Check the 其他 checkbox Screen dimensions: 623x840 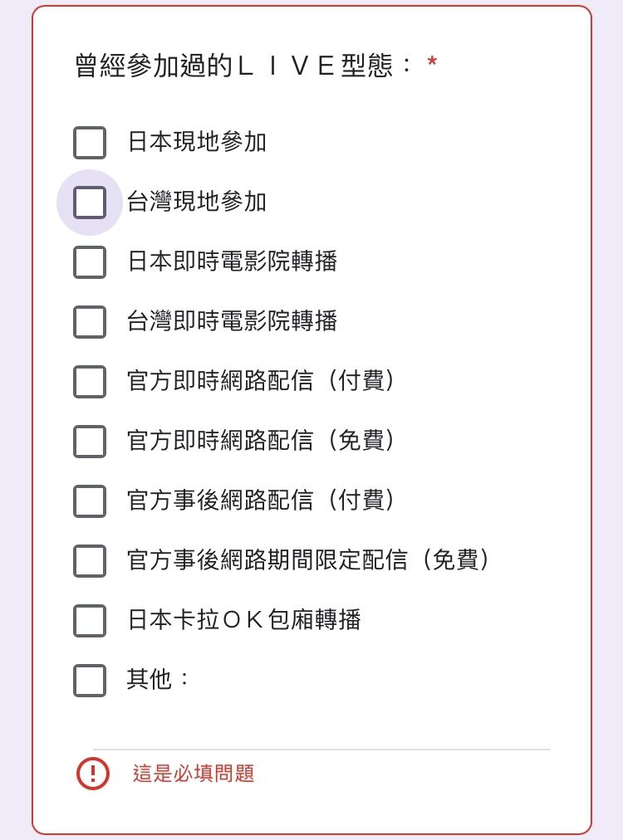90,681
